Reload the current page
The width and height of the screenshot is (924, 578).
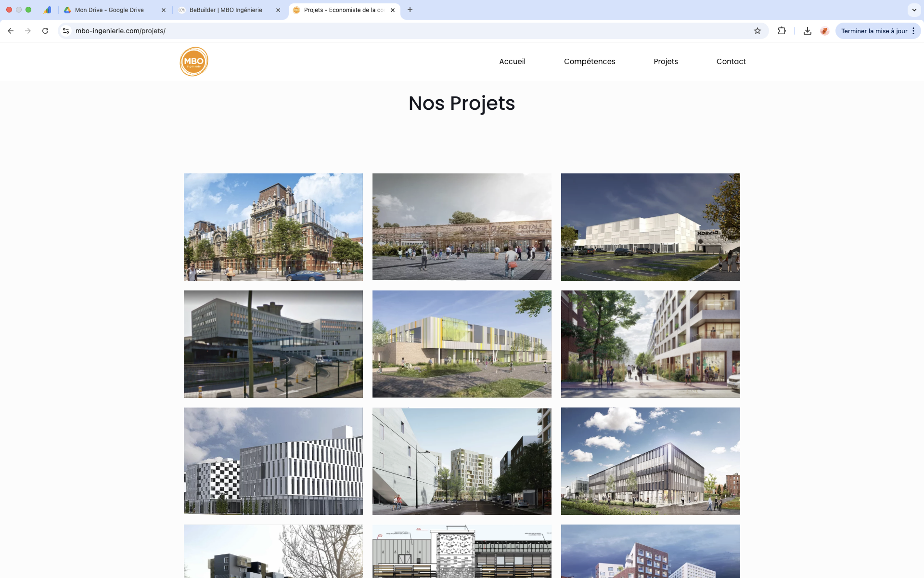(45, 31)
